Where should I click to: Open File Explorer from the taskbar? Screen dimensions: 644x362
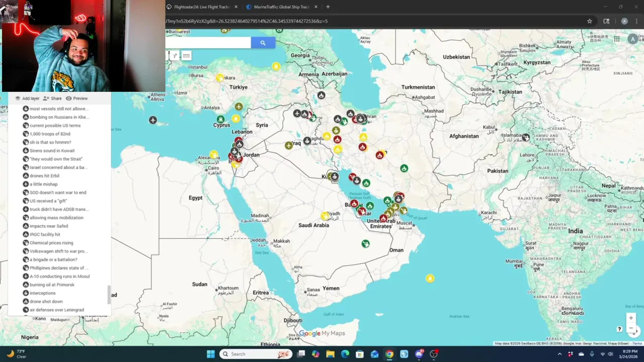(330, 354)
